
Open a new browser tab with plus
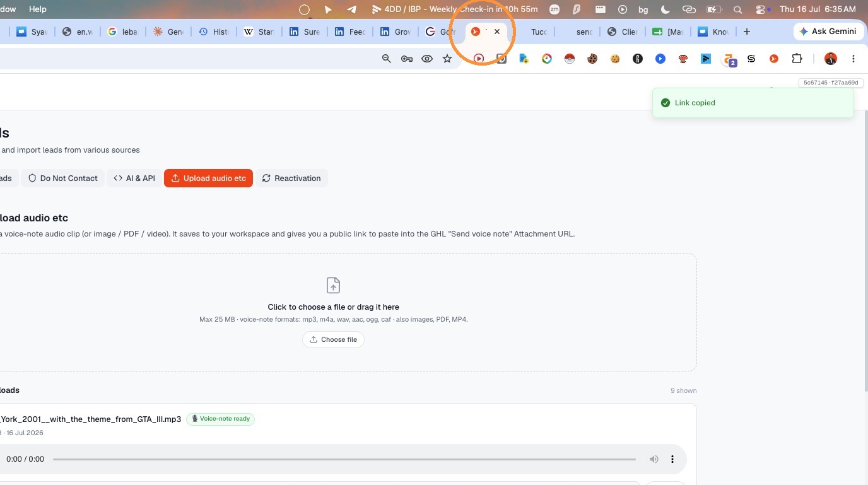click(747, 32)
